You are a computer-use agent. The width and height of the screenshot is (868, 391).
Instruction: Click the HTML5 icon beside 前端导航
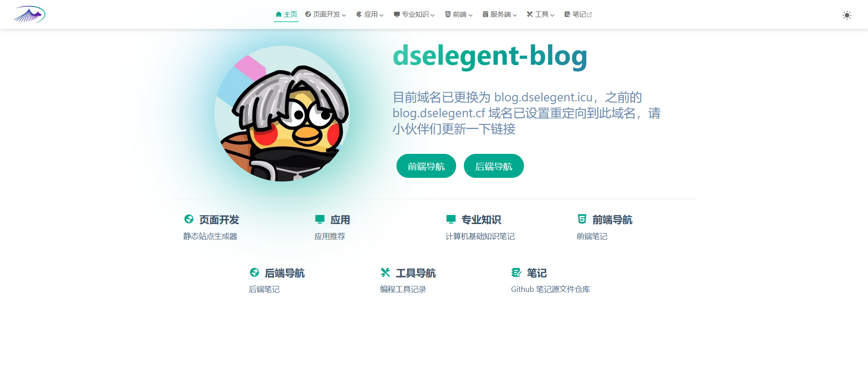(582, 219)
